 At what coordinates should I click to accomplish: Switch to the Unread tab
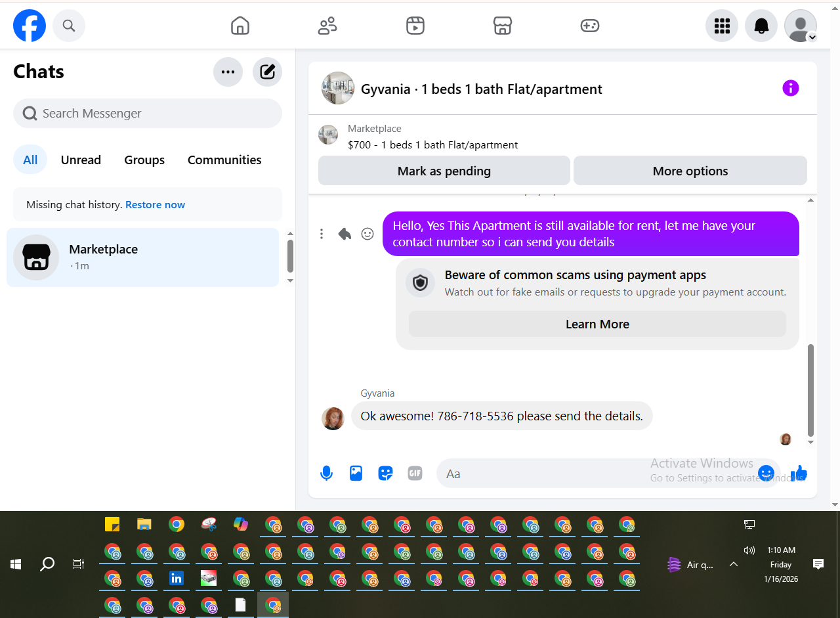pos(81,160)
